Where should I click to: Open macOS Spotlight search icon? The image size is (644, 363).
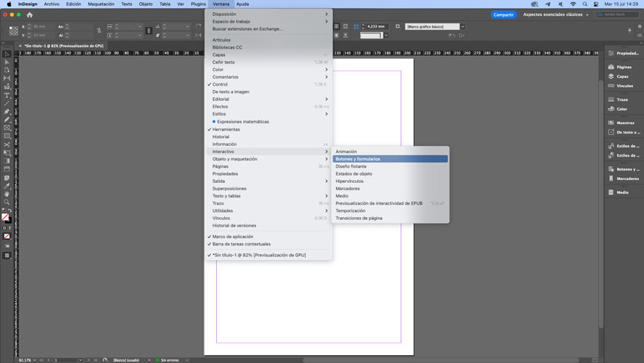pos(585,4)
